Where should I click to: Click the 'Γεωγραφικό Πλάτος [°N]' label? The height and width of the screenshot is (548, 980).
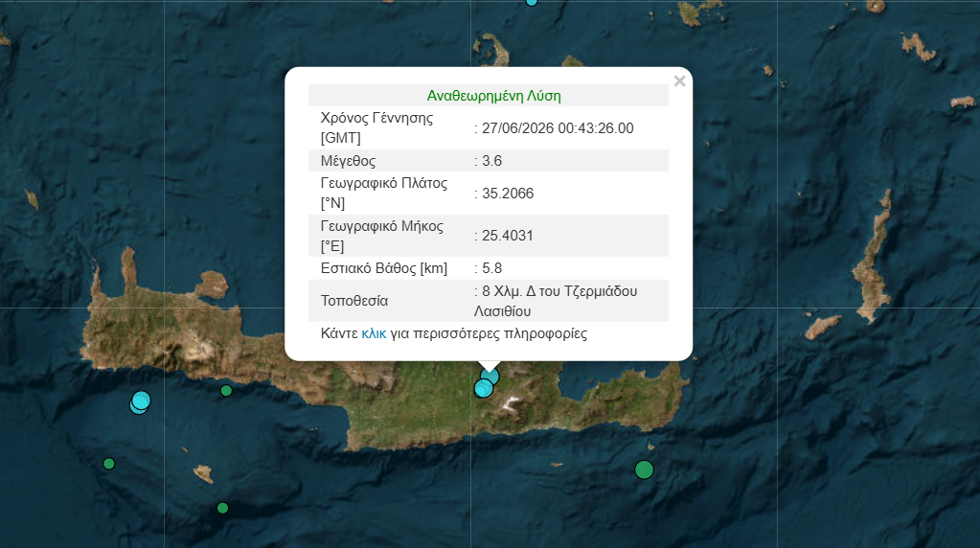click(x=384, y=194)
